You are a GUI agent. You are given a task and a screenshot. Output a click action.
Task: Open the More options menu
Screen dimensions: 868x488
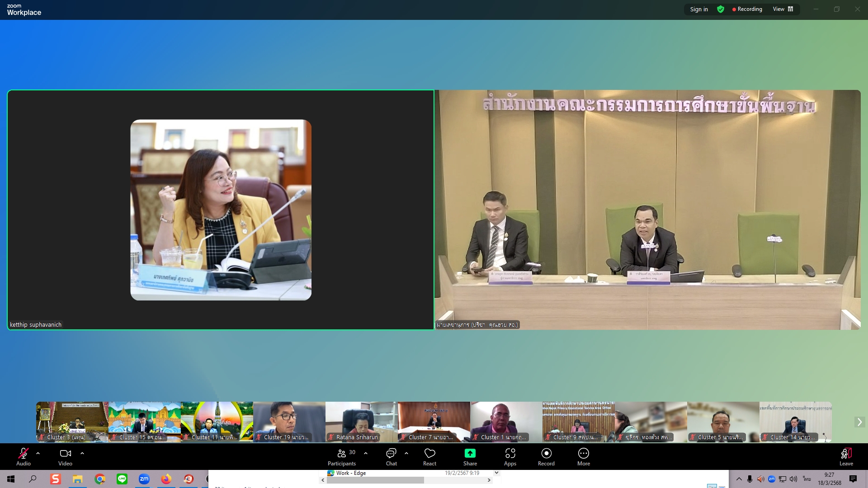pos(584,457)
